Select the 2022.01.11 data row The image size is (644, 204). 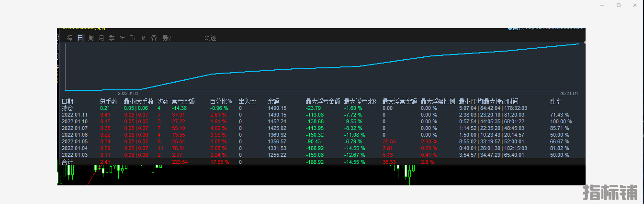[x=74, y=115]
